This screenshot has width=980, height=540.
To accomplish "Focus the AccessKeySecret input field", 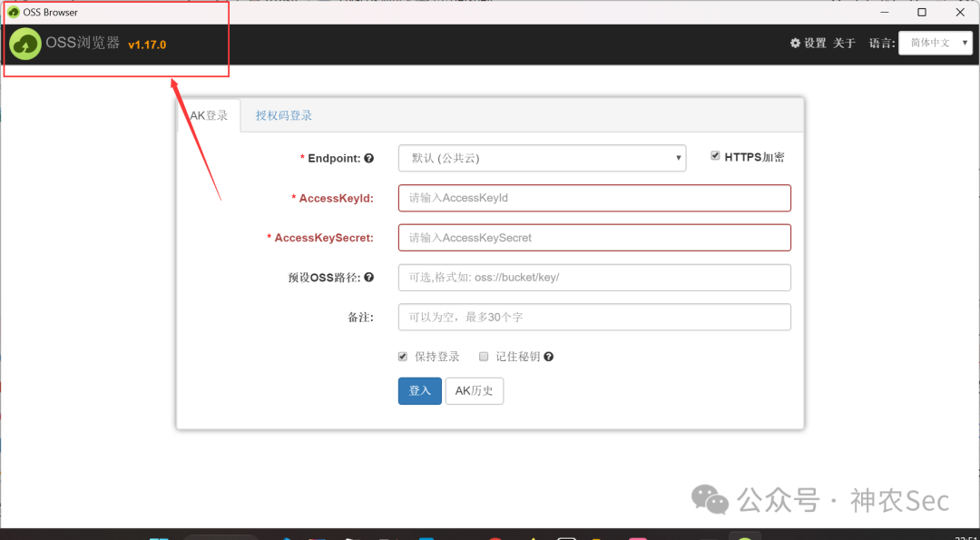I will point(594,238).
